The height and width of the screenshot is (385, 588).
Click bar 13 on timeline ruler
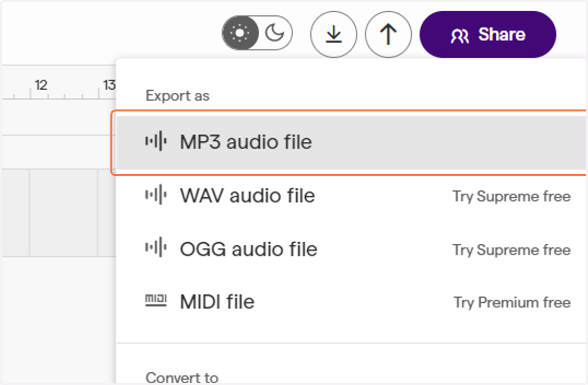click(109, 85)
